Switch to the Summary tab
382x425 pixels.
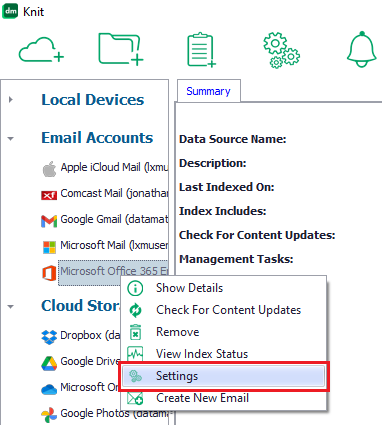(208, 91)
